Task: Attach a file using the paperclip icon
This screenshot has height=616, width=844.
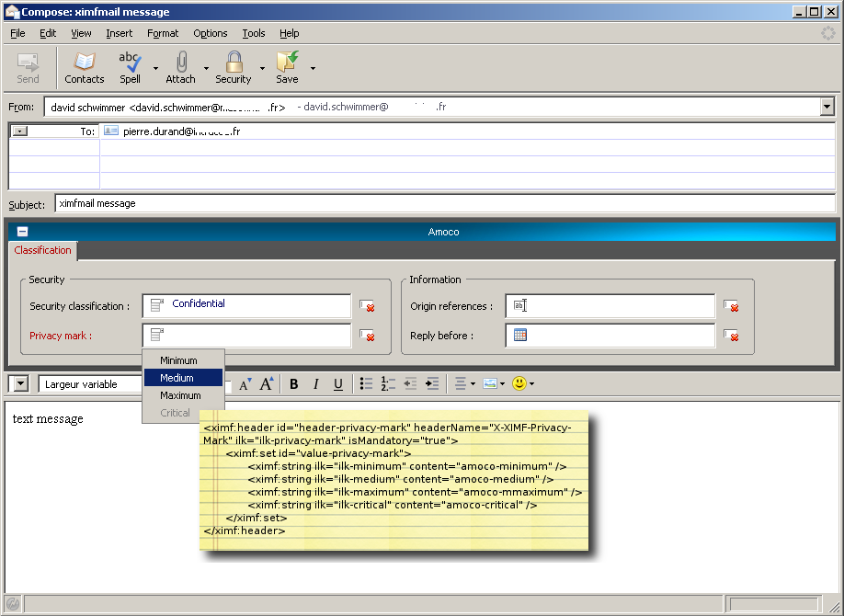Action: pos(180,66)
